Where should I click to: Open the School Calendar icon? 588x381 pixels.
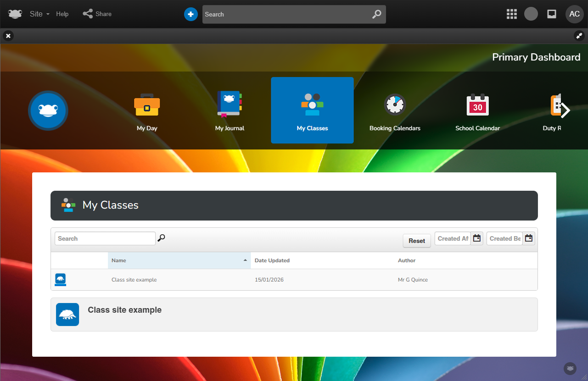(477, 105)
